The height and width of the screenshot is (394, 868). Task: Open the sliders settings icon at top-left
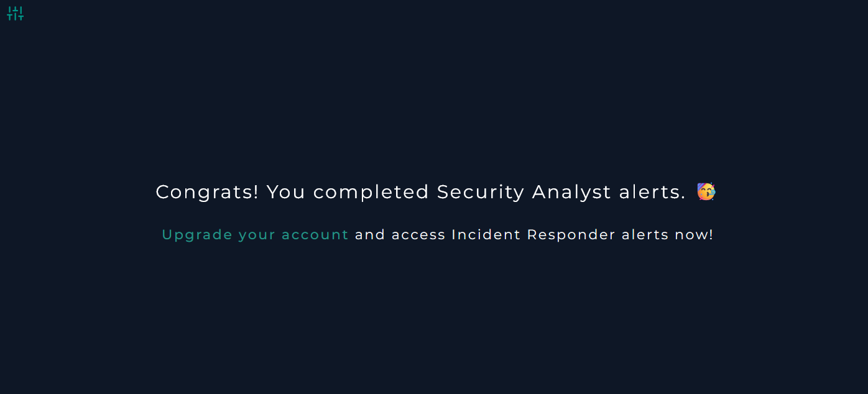15,13
